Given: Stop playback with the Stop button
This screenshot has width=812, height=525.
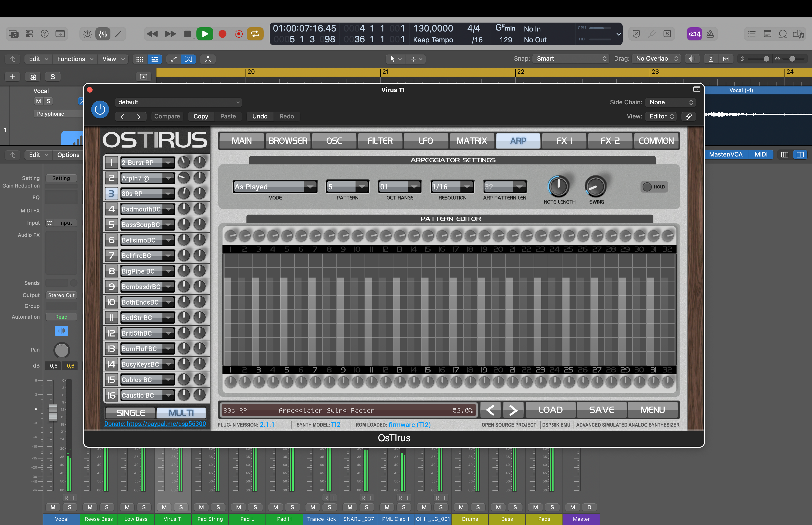Looking at the screenshot, I should point(187,34).
